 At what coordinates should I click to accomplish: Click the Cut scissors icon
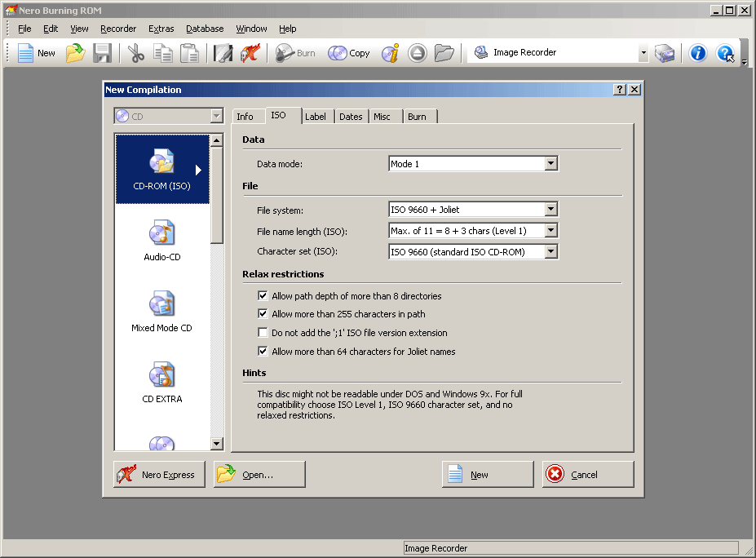(136, 52)
